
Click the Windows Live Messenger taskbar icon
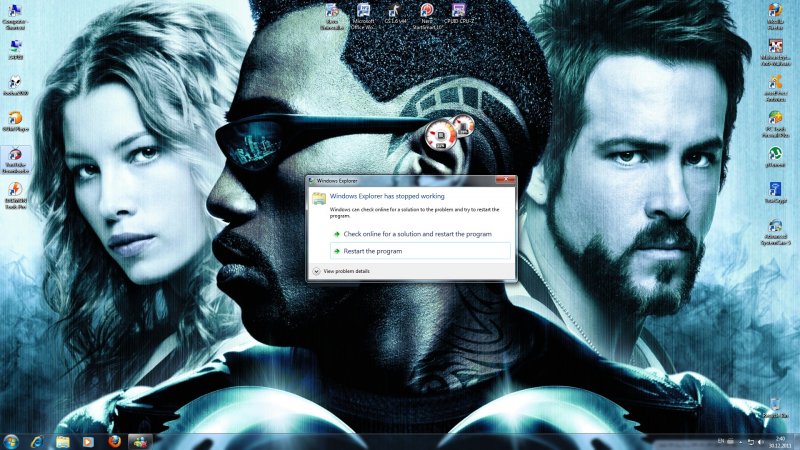tap(140, 441)
